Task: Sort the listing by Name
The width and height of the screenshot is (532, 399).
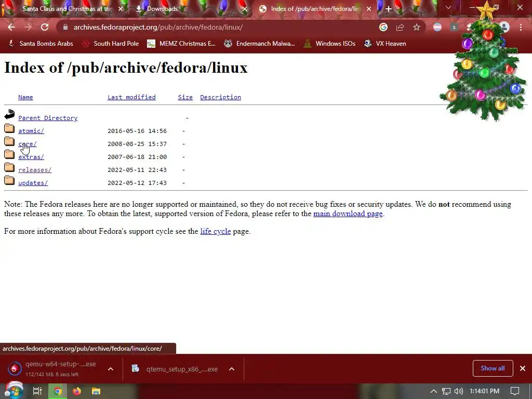Action: click(x=25, y=97)
